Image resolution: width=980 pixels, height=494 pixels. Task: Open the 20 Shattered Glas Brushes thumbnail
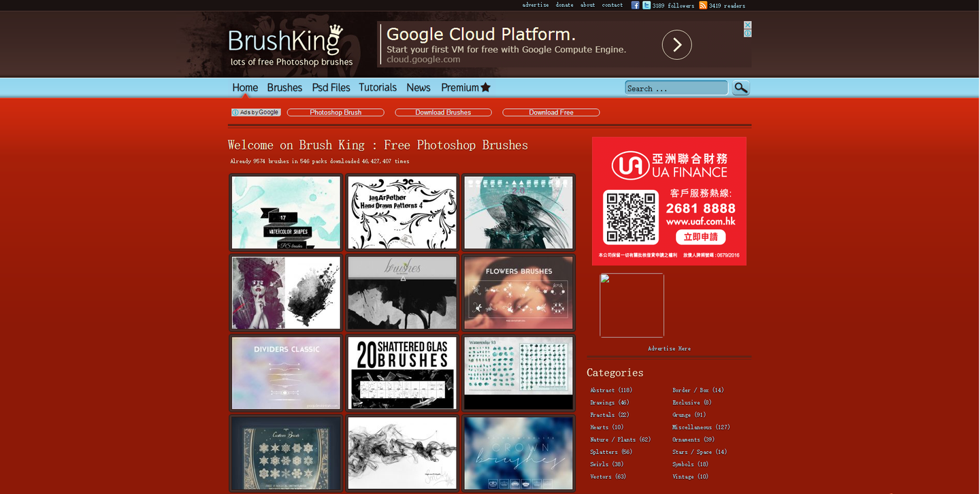(x=402, y=373)
